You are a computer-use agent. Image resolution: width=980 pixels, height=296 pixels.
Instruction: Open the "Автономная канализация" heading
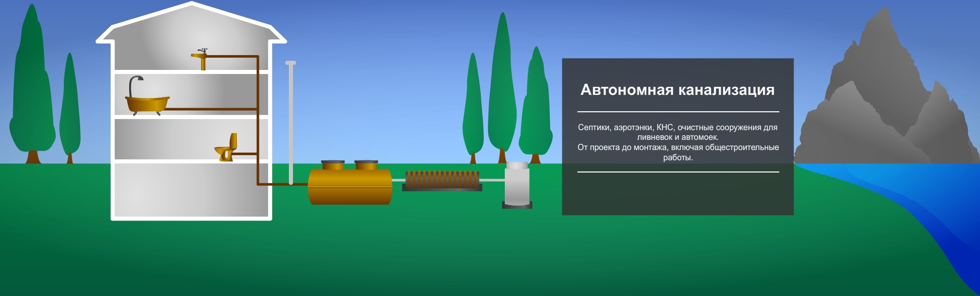click(677, 90)
